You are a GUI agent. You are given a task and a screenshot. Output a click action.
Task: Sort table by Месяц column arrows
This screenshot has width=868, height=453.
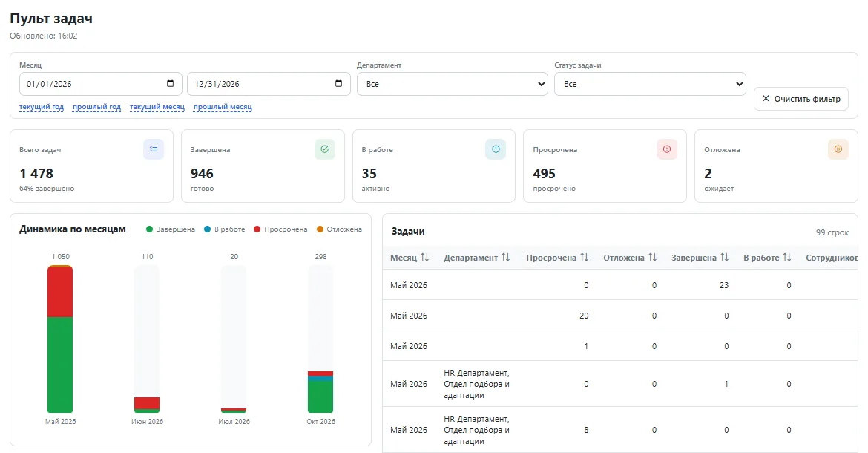pos(424,258)
